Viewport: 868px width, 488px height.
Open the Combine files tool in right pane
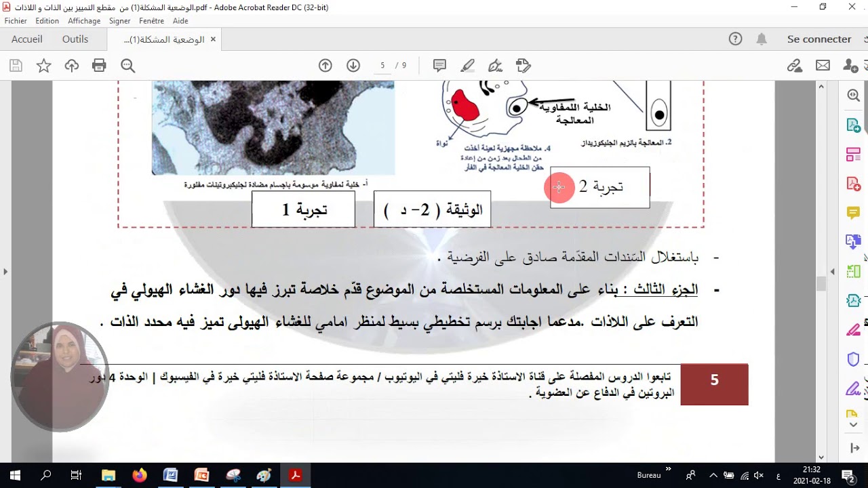click(853, 242)
